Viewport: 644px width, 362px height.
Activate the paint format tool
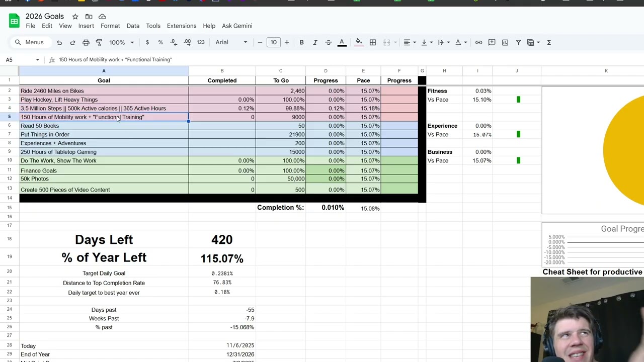(99, 42)
